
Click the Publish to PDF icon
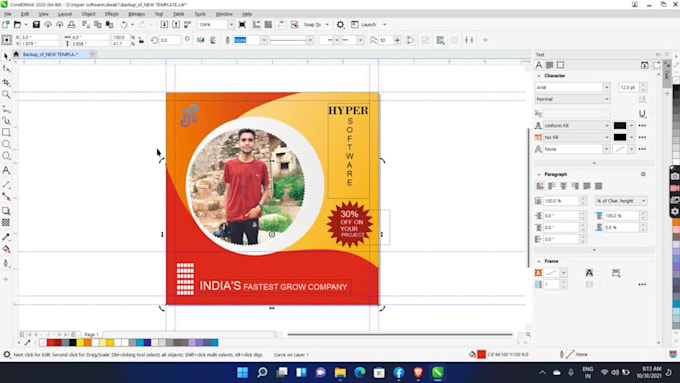pos(187,25)
